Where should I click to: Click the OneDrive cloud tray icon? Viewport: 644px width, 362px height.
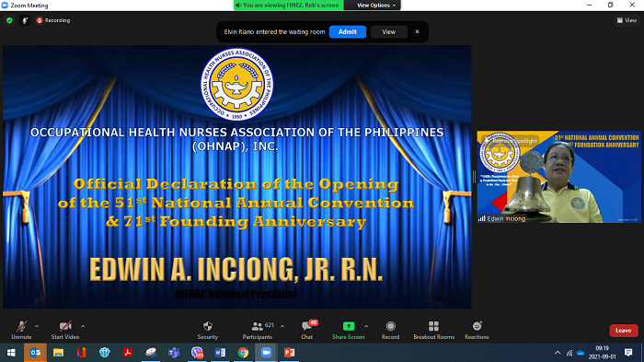[x=581, y=353]
